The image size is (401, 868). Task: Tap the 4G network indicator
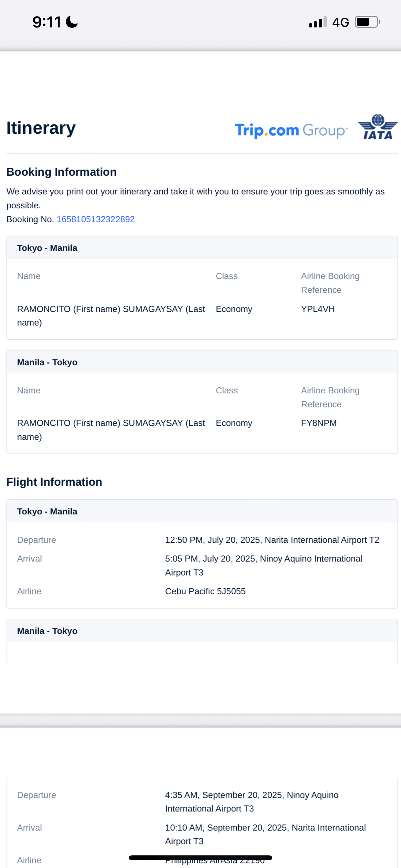tap(340, 23)
